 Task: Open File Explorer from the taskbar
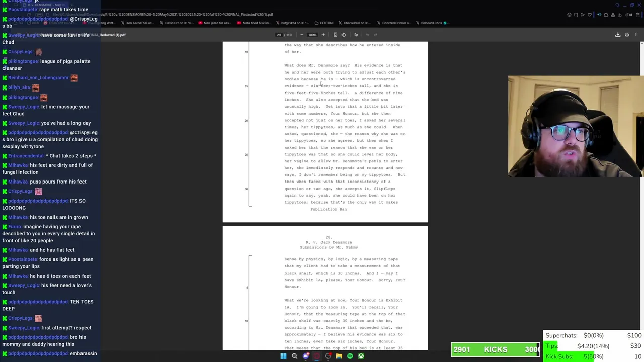click(339, 356)
